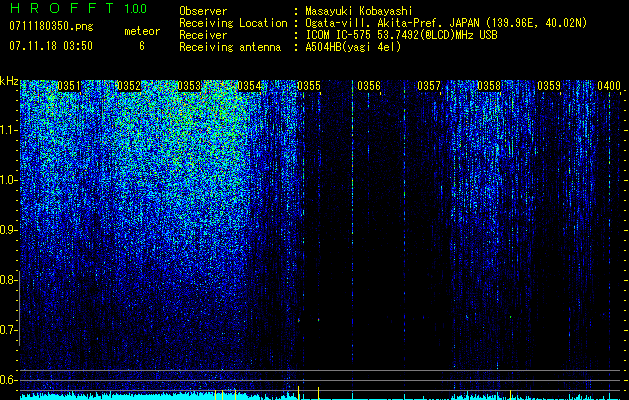The image size is (629, 400).
Task: Click the meteor count value 6
Action: point(142,46)
